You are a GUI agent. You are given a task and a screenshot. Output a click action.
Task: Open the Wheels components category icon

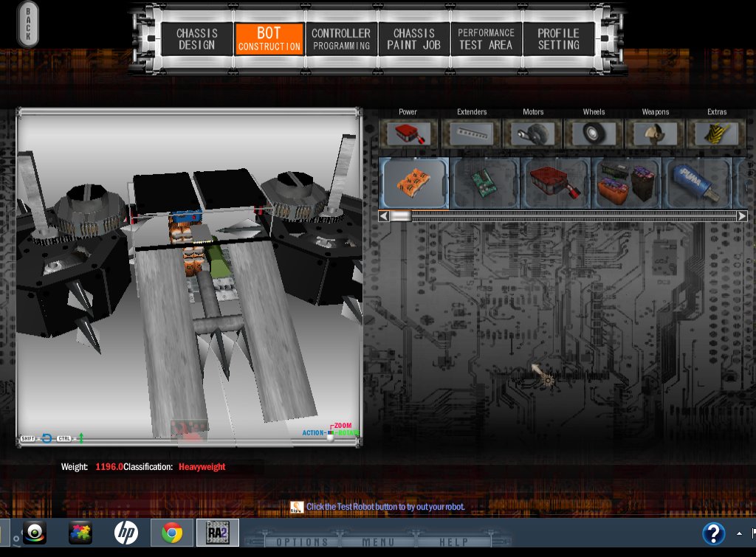594,134
